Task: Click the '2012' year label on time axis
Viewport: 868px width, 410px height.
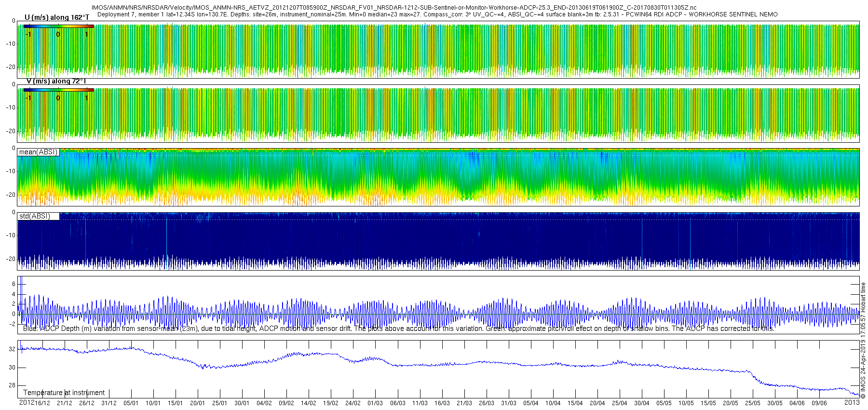Action: pos(27,403)
